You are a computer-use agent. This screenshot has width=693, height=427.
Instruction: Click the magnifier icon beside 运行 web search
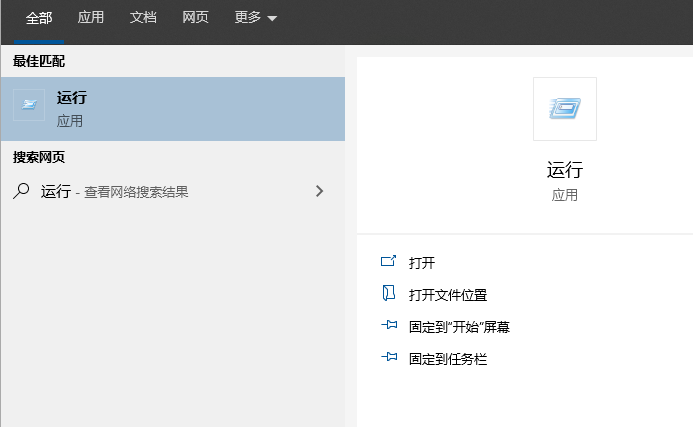[21, 191]
